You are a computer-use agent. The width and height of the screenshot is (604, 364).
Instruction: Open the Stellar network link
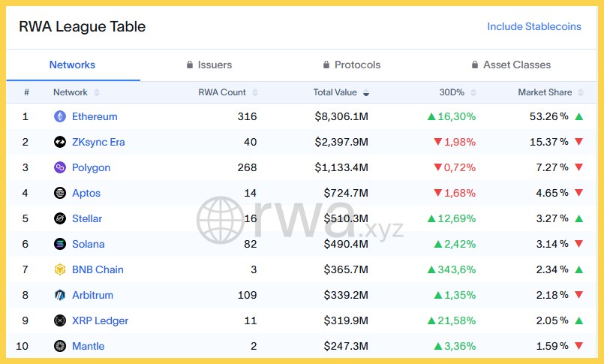[87, 218]
